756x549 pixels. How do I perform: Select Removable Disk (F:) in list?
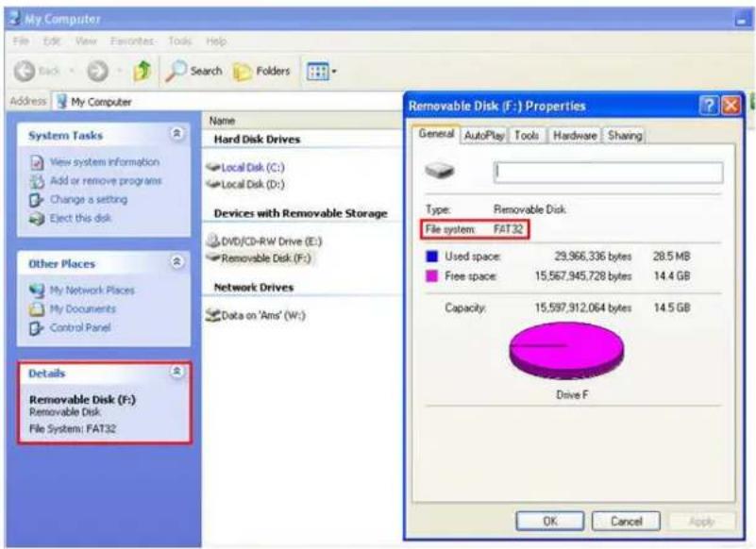tap(266, 258)
